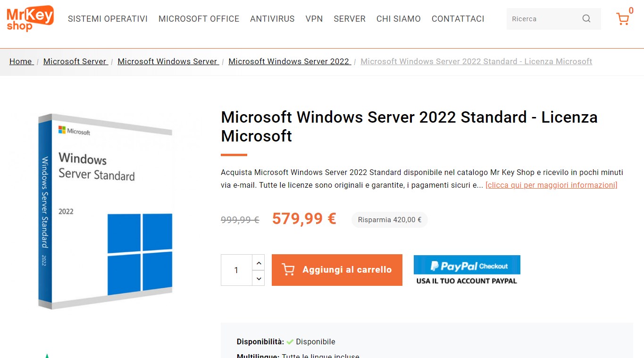Screen dimensions: 644x358
Task: Go to CONTATTACI page
Action: (x=458, y=19)
